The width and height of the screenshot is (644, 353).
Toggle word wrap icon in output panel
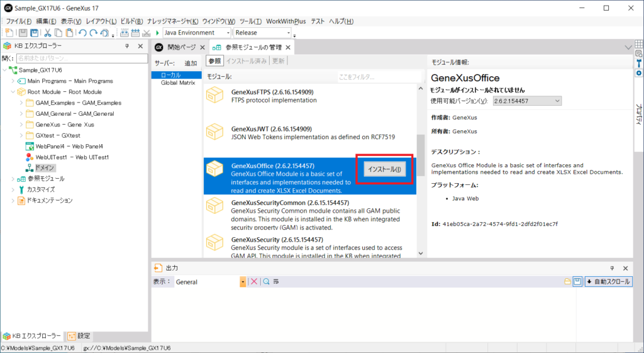tap(276, 281)
